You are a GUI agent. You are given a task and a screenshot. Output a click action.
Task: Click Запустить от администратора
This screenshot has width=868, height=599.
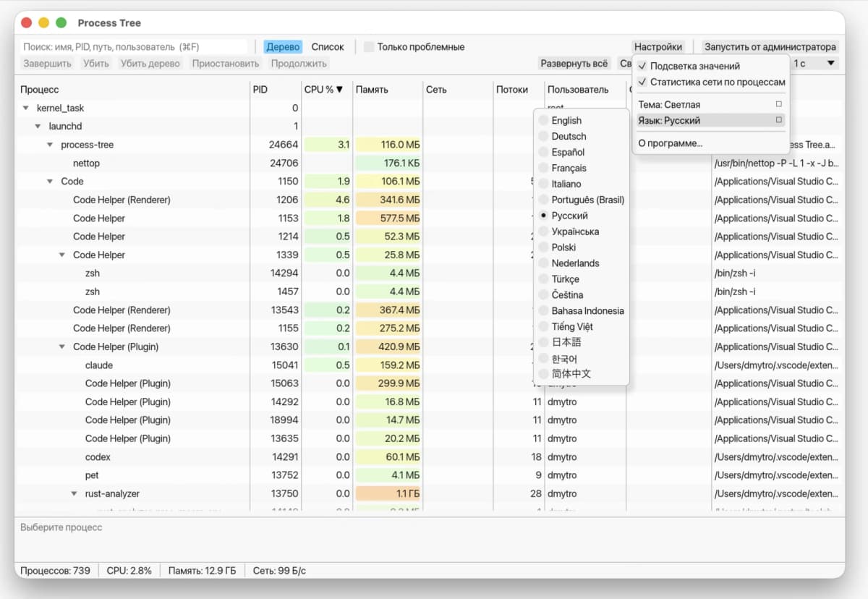pyautogui.click(x=770, y=47)
